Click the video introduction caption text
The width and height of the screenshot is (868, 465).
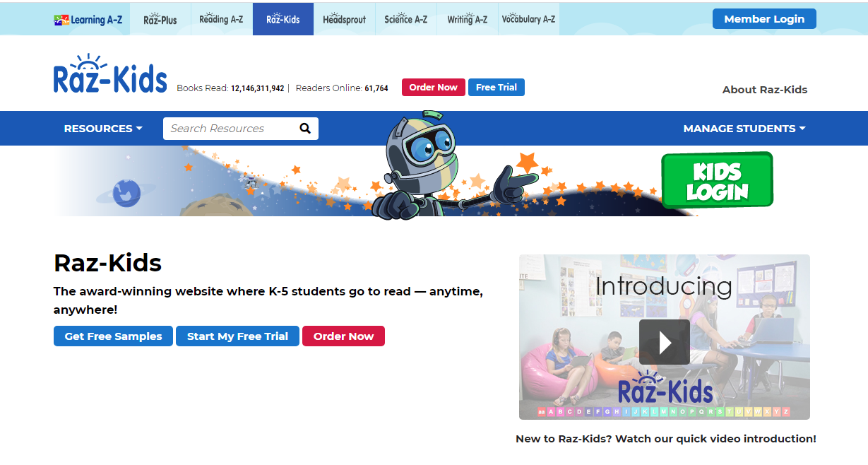pyautogui.click(x=666, y=439)
